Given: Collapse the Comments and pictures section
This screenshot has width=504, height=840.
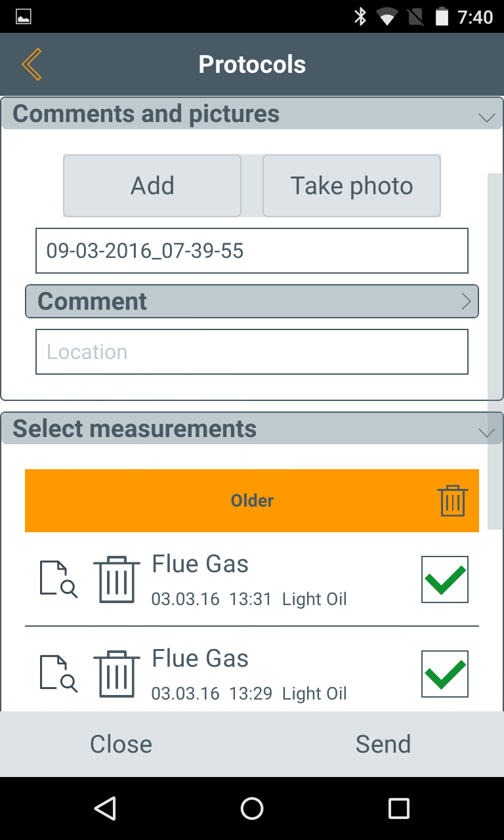Looking at the screenshot, I should 486,117.
